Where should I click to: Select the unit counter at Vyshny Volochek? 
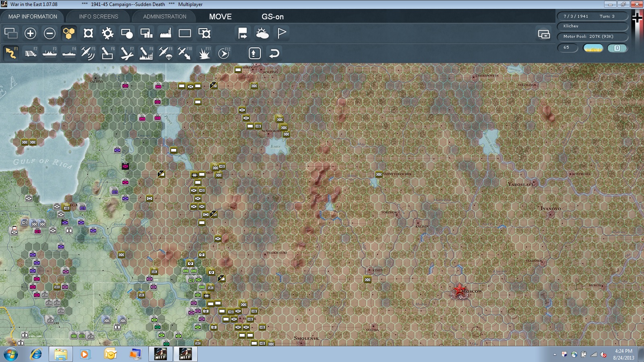click(379, 175)
